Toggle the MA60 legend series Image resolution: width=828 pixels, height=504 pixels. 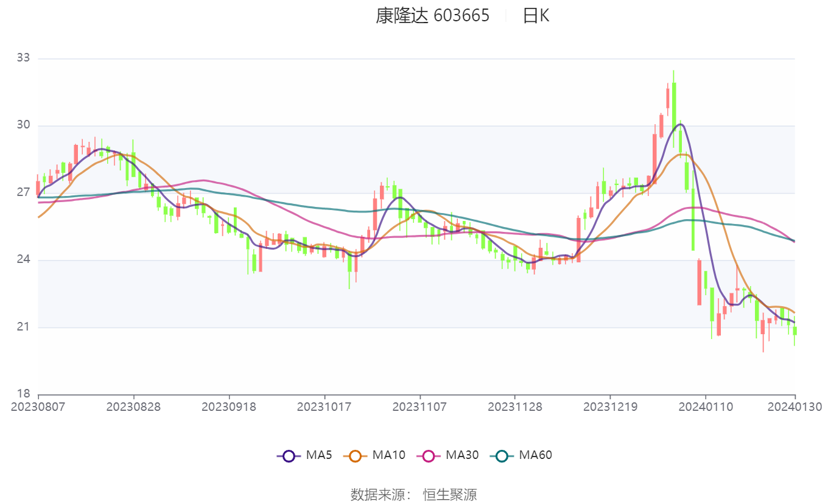coord(521,455)
